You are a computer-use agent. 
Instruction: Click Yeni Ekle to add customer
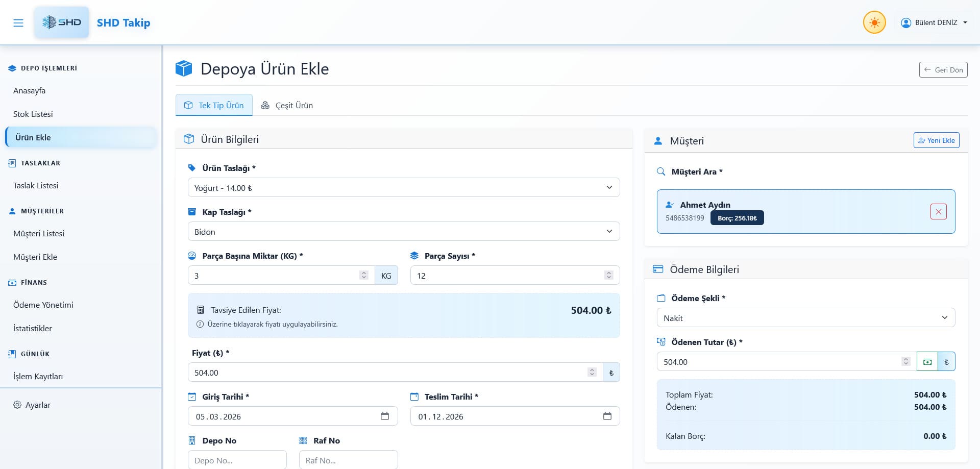[x=936, y=140]
